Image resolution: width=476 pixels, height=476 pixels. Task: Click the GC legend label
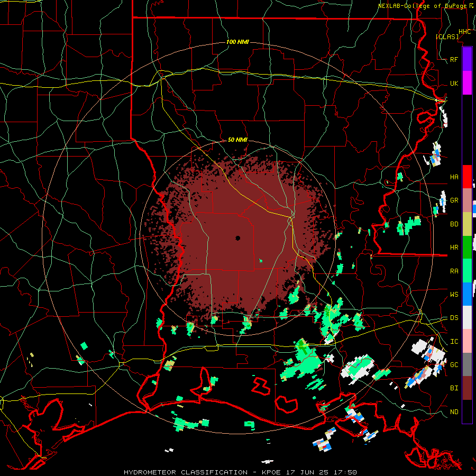tap(454, 364)
